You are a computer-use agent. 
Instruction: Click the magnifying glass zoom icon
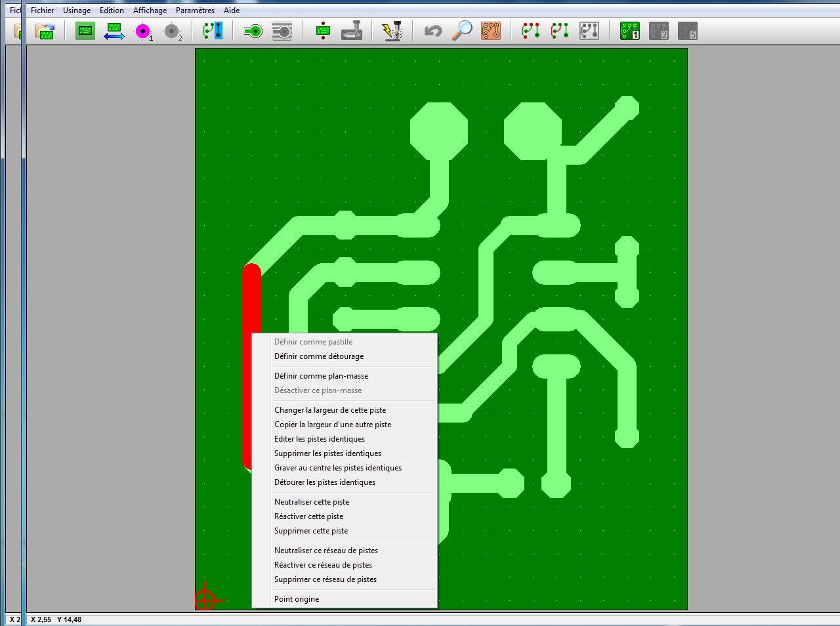point(463,31)
